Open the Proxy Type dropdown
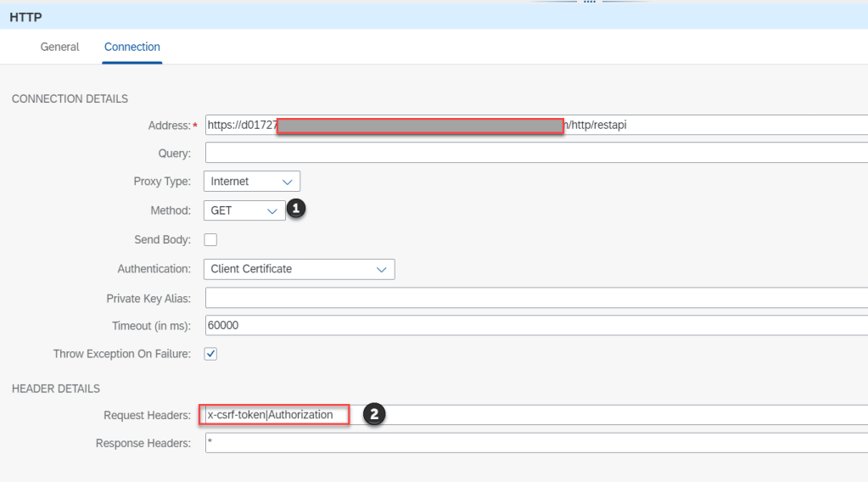The image size is (868, 482). point(251,182)
